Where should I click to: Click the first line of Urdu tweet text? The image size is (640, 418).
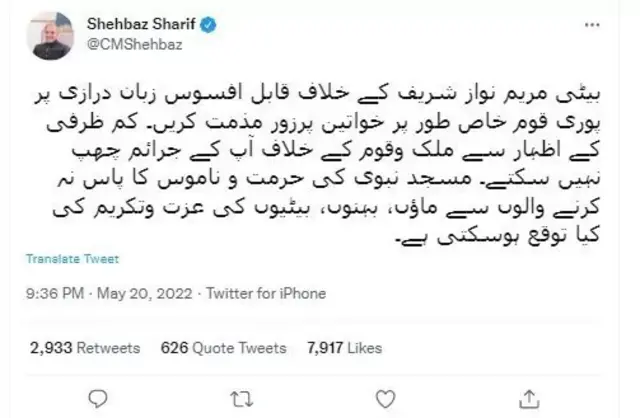(317, 96)
